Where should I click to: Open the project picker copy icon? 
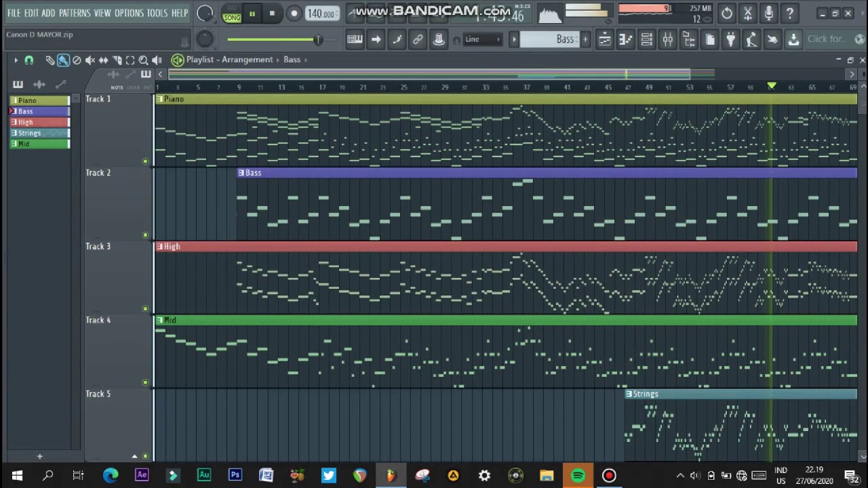(709, 39)
